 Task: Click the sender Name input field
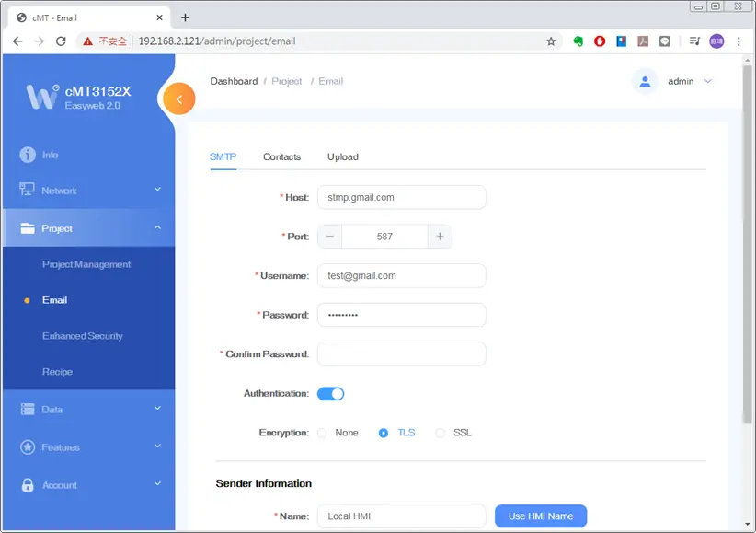(x=402, y=516)
